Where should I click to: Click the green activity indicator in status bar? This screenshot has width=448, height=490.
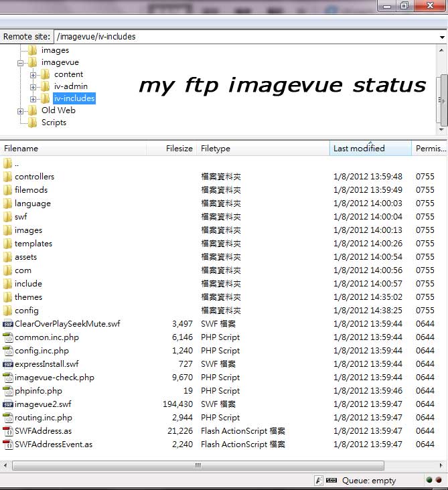429,480
